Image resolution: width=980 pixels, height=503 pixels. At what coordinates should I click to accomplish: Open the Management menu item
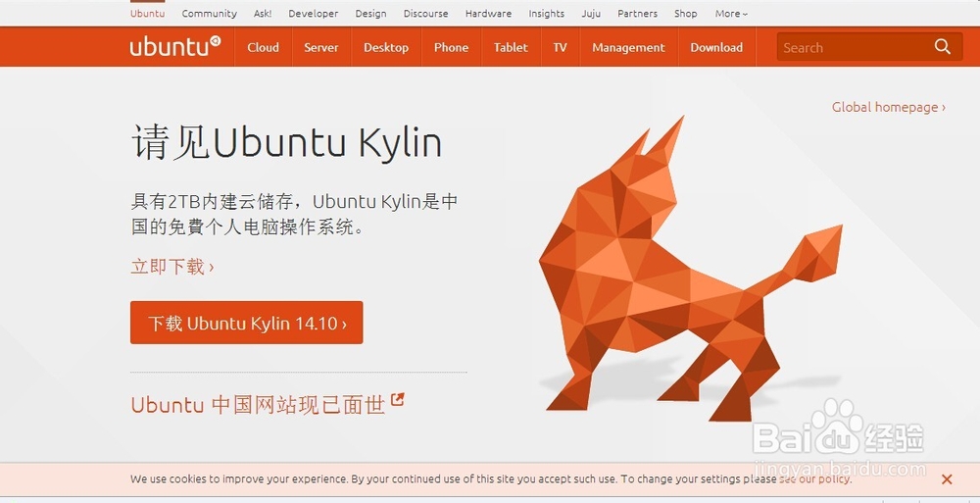pyautogui.click(x=629, y=47)
